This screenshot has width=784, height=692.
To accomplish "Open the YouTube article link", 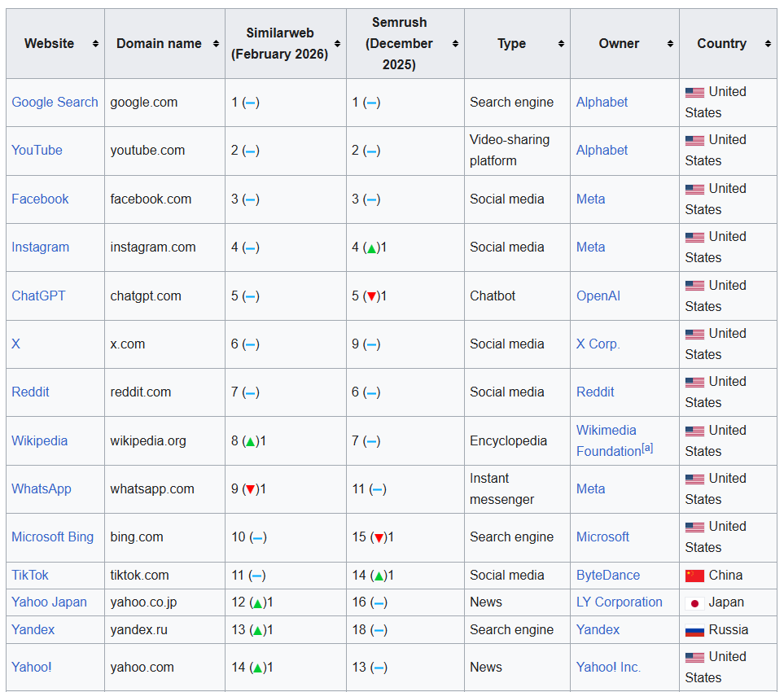I will 37,150.
